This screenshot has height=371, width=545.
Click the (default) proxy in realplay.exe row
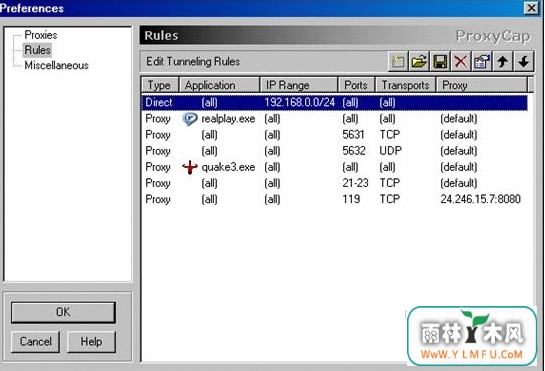pos(459,119)
